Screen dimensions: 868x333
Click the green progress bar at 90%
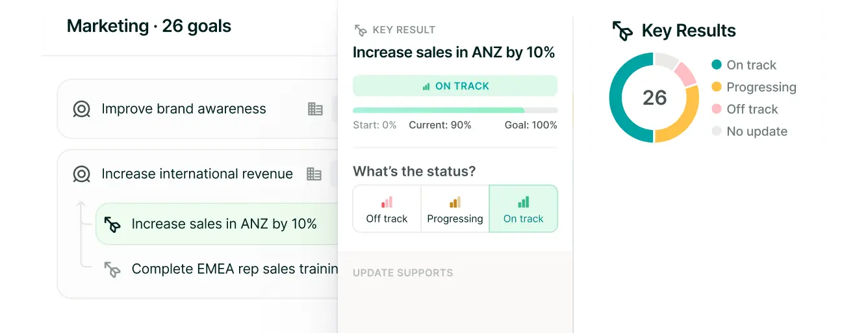coord(439,111)
